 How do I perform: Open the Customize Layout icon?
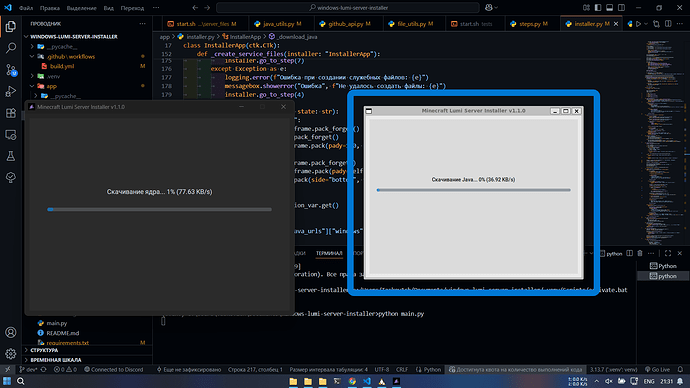586,7
